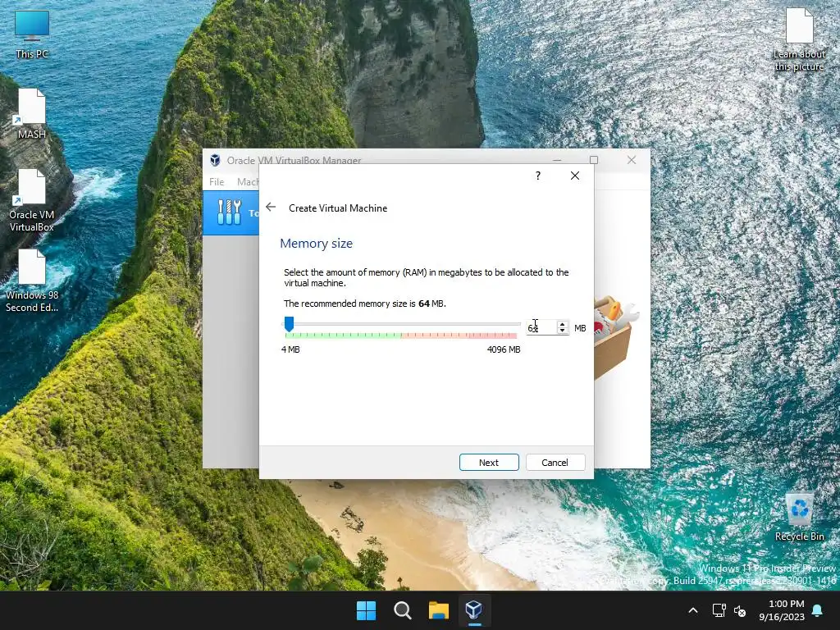The height and width of the screenshot is (630, 840).
Task: Close the Create Virtual Machine dialog
Action: point(575,176)
